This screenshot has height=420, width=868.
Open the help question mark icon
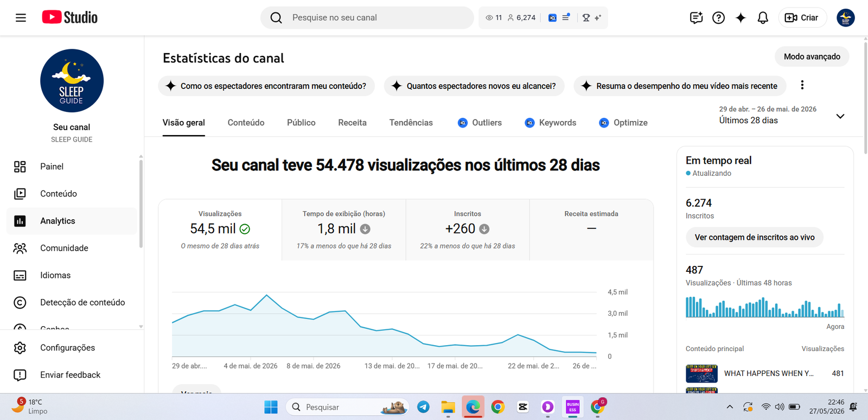(718, 18)
